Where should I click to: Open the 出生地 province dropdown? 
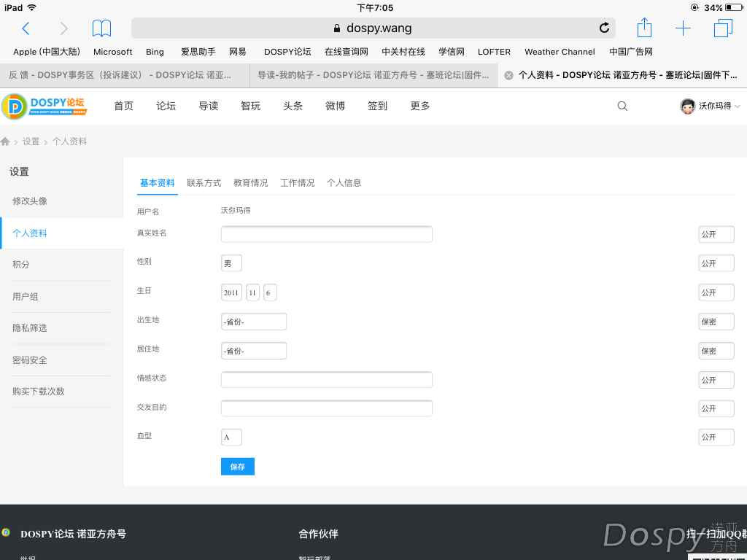pyautogui.click(x=254, y=322)
